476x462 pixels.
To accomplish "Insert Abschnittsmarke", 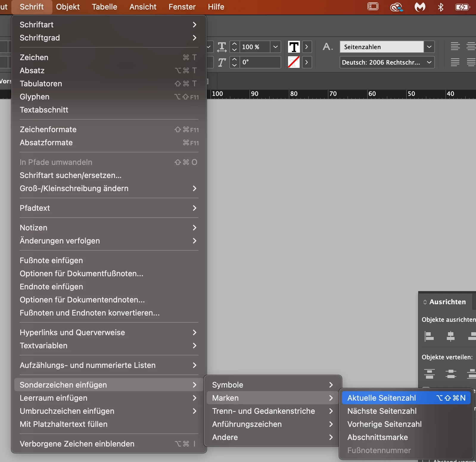I will tap(406, 437).
